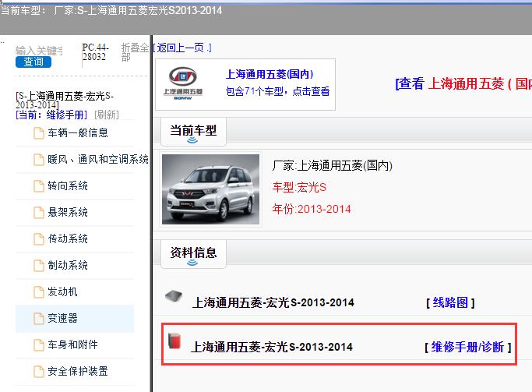Select the 资料信息 tab
The image size is (532, 392).
point(193,254)
